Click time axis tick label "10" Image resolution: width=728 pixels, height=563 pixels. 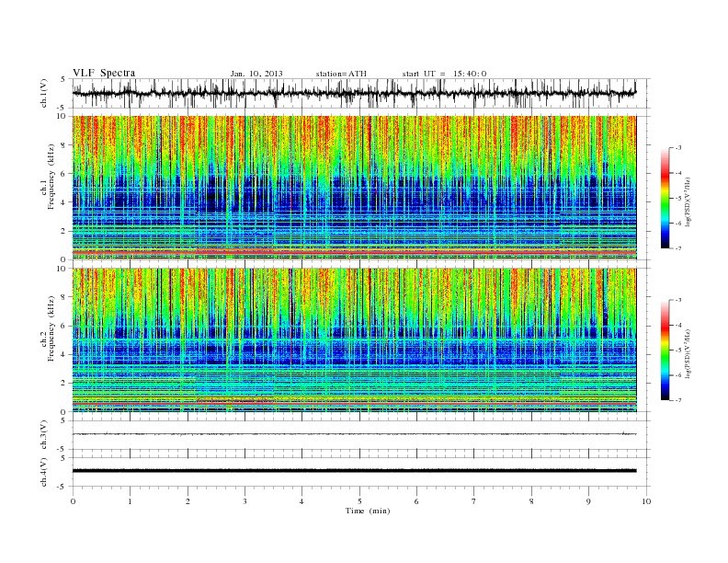pyautogui.click(x=646, y=501)
